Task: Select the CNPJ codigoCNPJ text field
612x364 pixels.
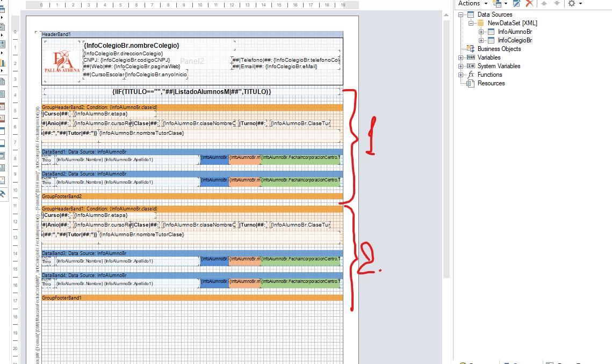Action: 126,60
